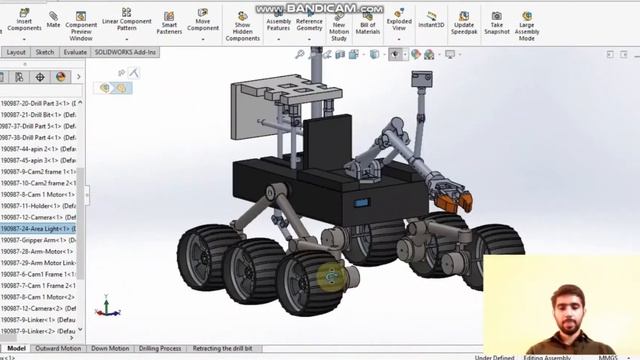Select 190987-12-Camera<1> tree item
Image resolution: width=640 pixels, height=360 pixels.
pyautogui.click(x=38, y=217)
